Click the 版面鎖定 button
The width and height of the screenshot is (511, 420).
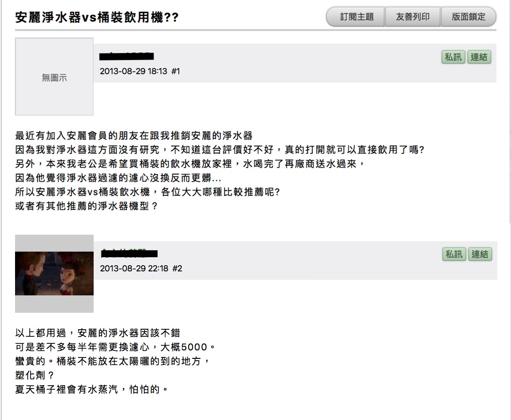pos(468,16)
